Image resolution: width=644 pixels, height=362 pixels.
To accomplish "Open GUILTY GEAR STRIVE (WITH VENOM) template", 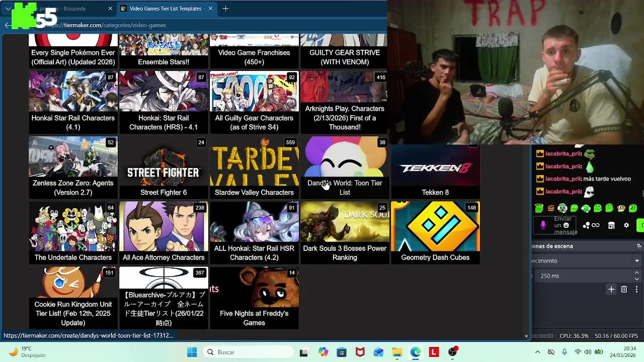I will pos(344,51).
